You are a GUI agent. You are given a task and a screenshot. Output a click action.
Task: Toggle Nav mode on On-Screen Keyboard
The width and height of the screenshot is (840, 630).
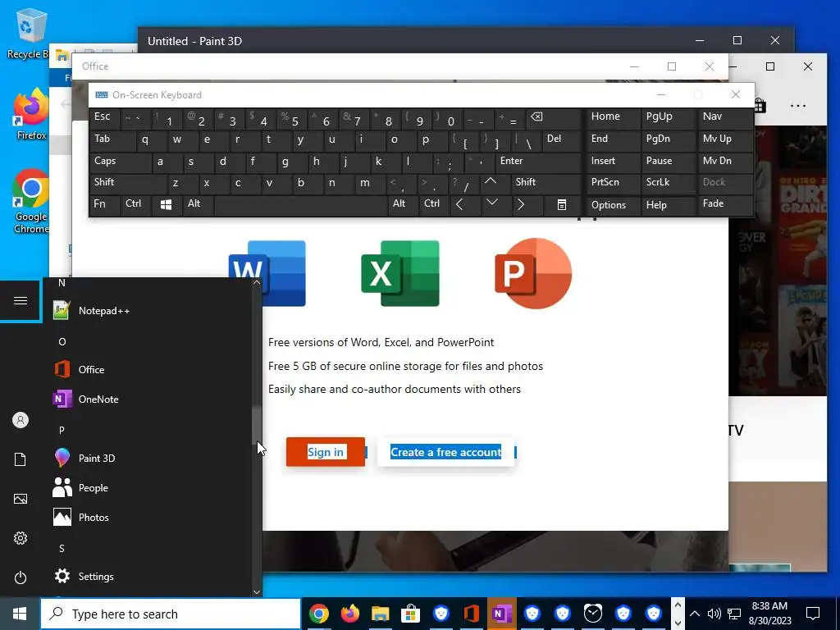pos(725,116)
